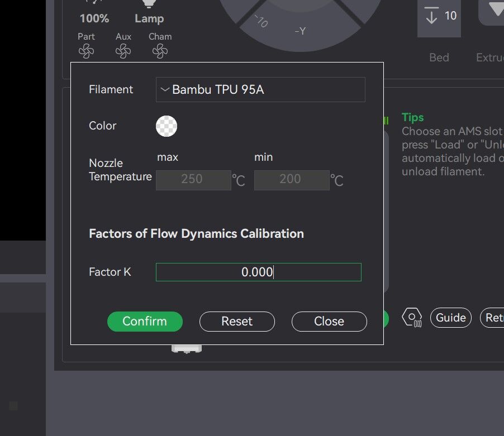Toggle the Aux fan icon

[123, 51]
